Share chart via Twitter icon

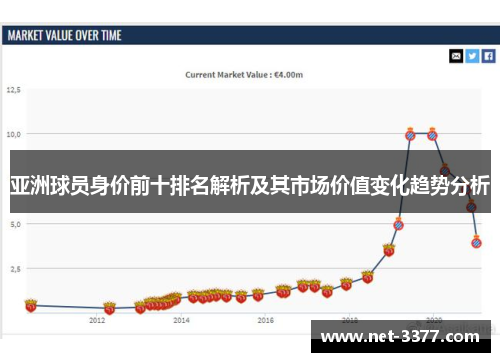click(472, 56)
